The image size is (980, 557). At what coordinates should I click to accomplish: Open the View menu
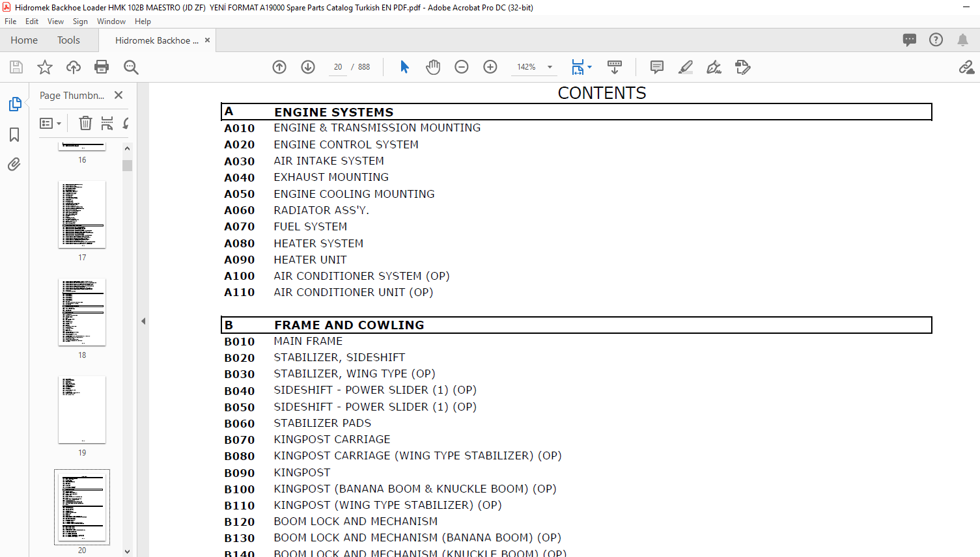point(56,21)
